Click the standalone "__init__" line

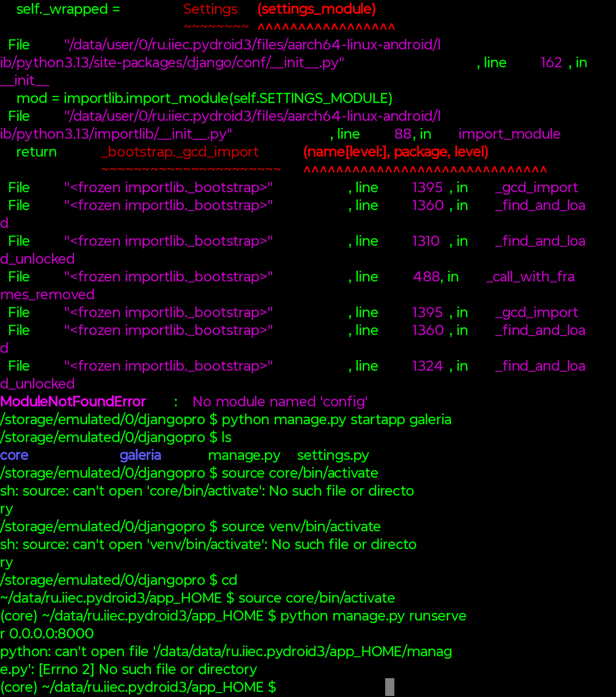point(25,81)
